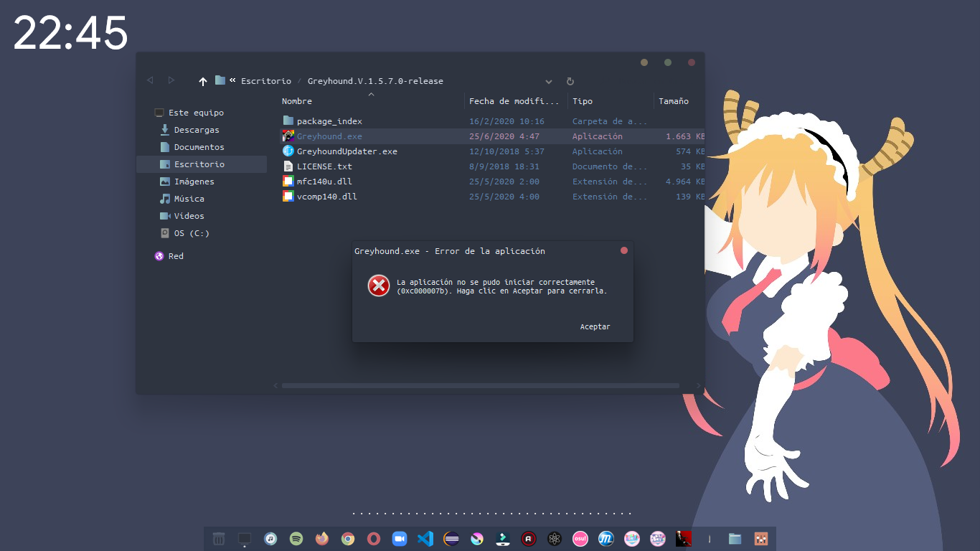980x551 pixels.
Task: Click the scrollbar's right arrow in explorer
Action: (x=699, y=385)
